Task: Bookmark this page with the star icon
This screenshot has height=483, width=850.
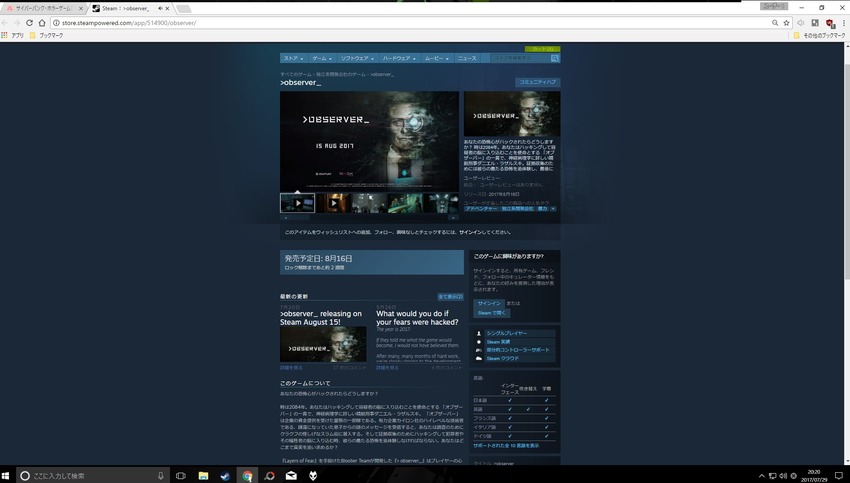Action: (x=787, y=23)
